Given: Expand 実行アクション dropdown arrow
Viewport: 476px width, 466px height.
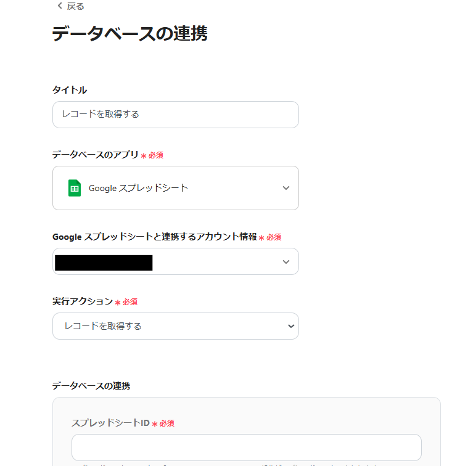Looking at the screenshot, I should [x=291, y=326].
